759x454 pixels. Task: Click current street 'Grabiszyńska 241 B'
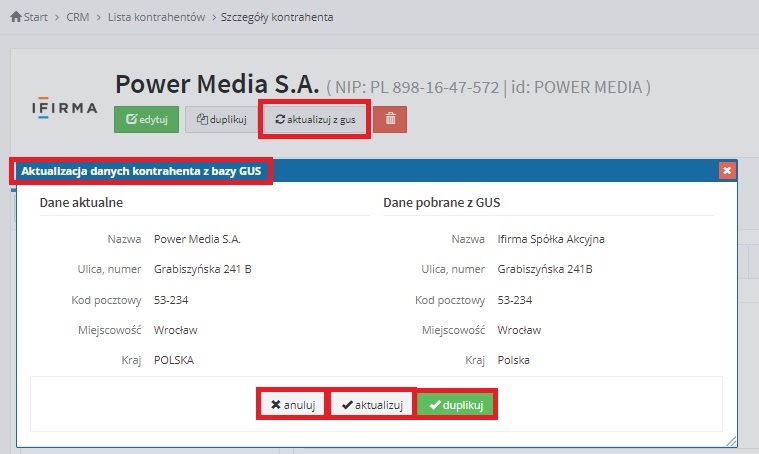click(x=202, y=269)
